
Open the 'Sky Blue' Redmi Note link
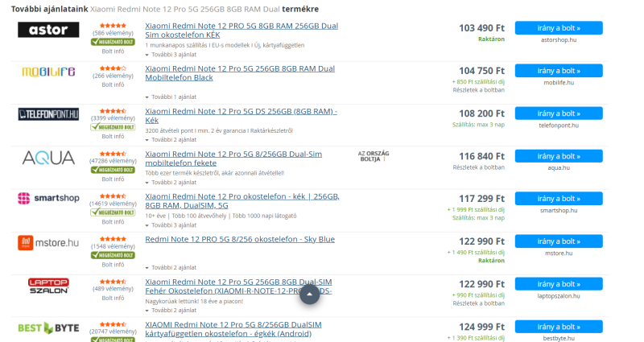[240, 239]
